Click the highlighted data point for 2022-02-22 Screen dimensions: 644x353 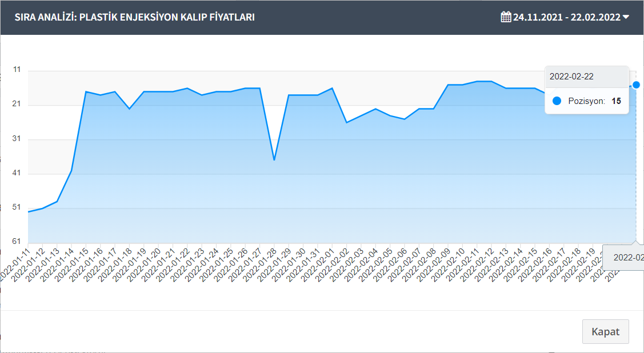[x=636, y=85]
